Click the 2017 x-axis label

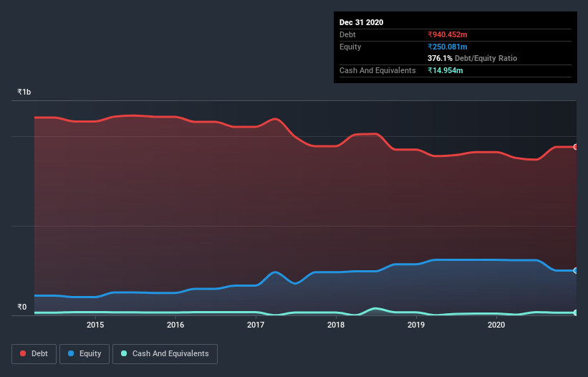click(x=256, y=325)
